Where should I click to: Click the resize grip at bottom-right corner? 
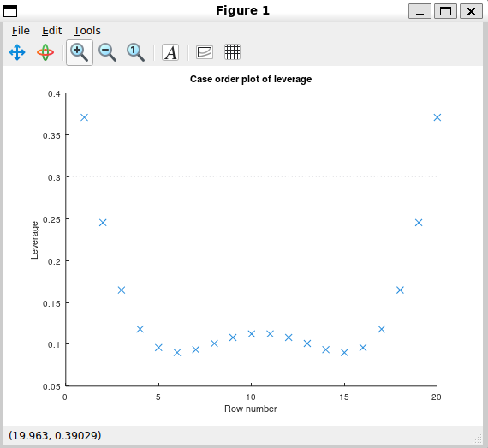point(477,439)
